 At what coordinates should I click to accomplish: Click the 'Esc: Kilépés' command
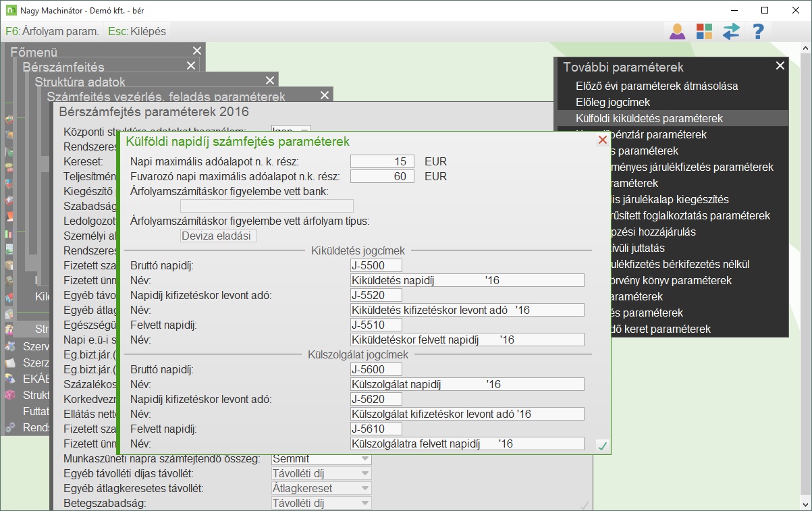coord(136,31)
